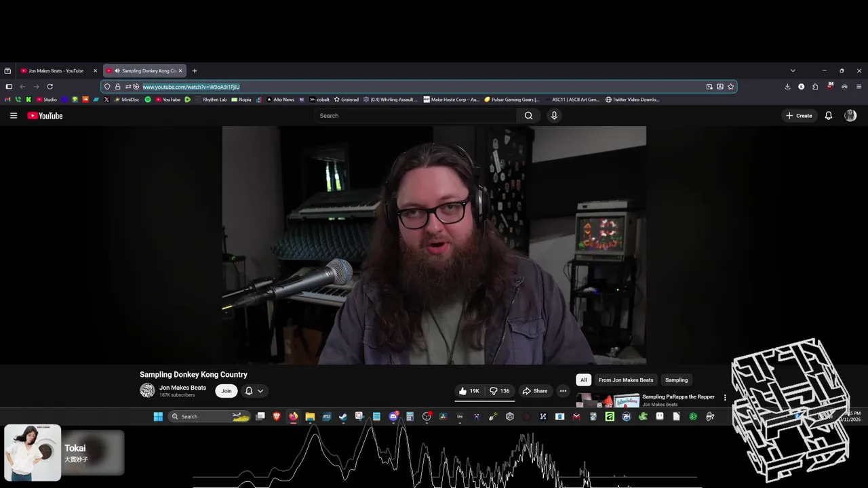Bookmark this page with the star
This screenshot has width=868, height=488.
pyautogui.click(x=730, y=87)
